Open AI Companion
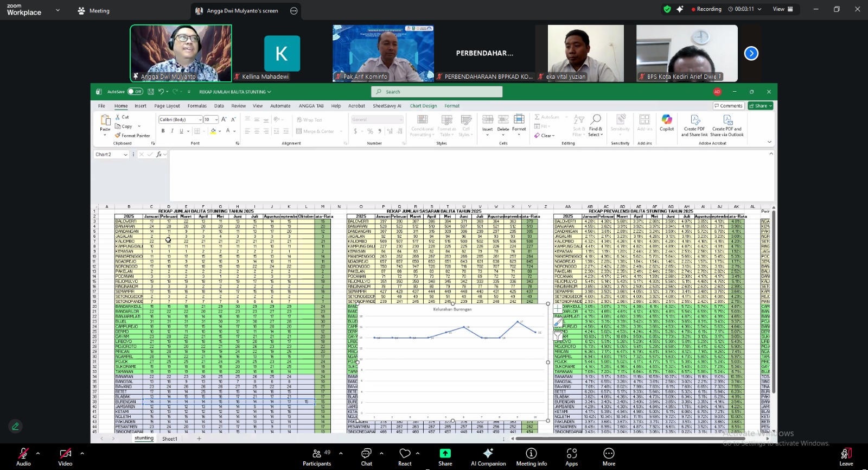The width and height of the screenshot is (868, 470). coord(488,454)
